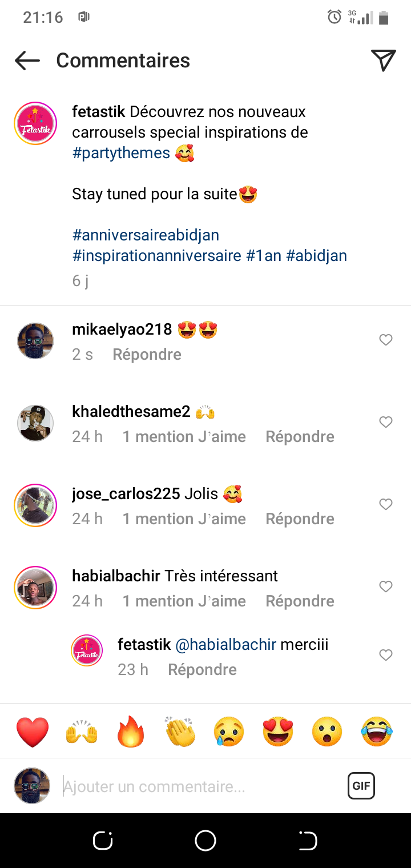View likes on khaledthesame2's comment
411x868 pixels.
(184, 437)
